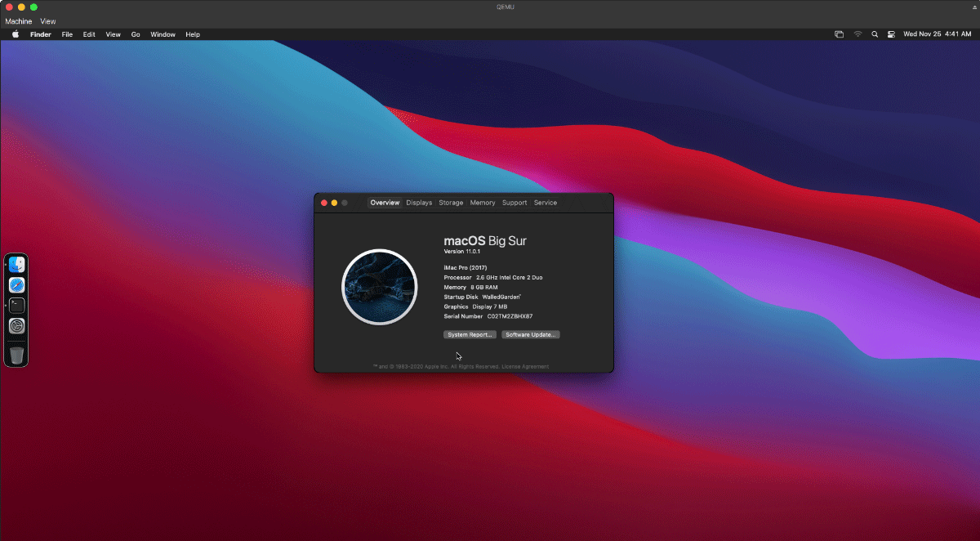Click the screen mirroring menu bar icon

point(839,34)
